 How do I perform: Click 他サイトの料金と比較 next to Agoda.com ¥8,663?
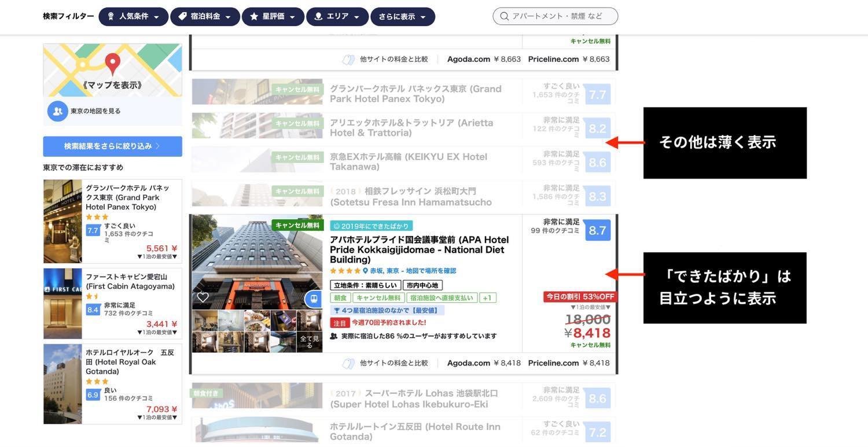tap(394, 59)
